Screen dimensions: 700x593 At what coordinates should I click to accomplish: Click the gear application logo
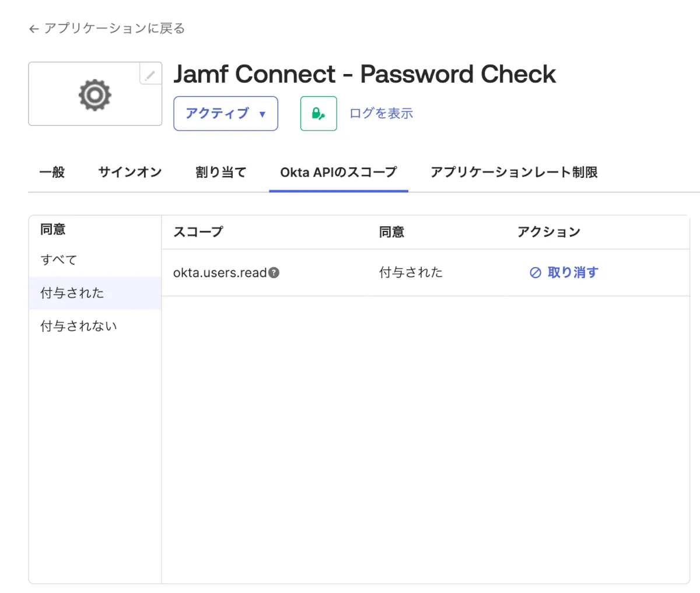[94, 95]
